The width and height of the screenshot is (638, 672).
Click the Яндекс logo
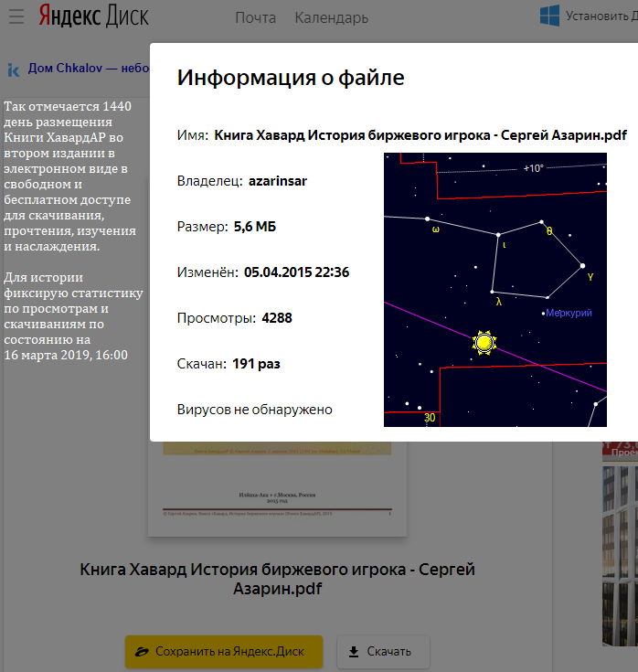point(69,16)
